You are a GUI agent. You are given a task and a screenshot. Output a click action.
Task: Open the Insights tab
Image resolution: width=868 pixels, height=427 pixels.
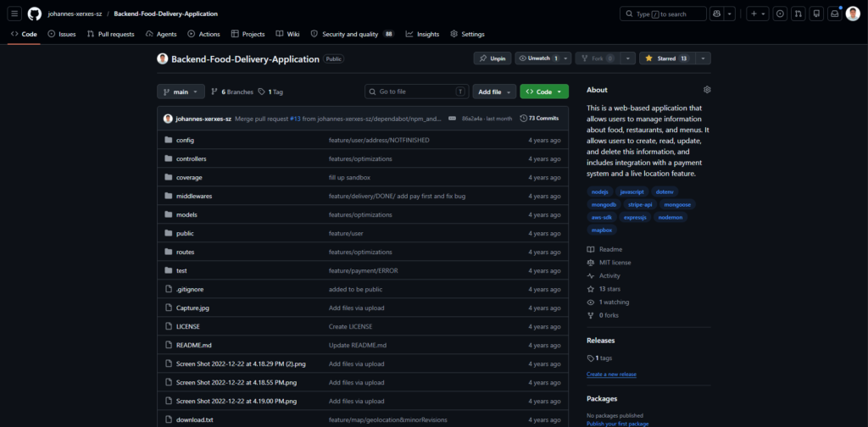422,34
